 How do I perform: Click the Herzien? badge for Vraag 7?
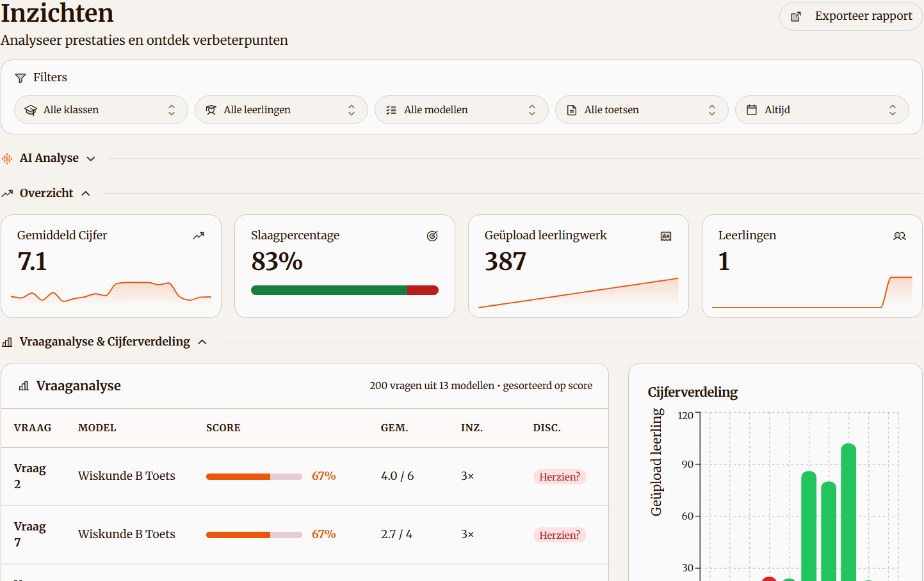(560, 535)
